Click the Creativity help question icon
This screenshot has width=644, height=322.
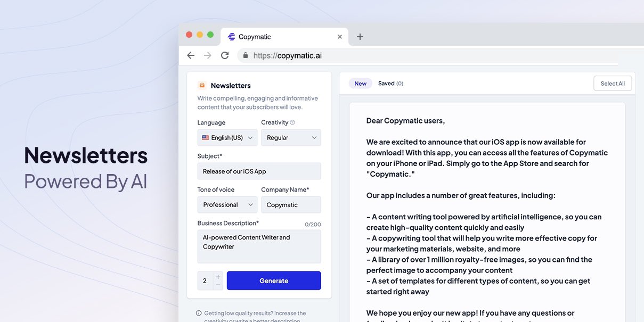[292, 122]
